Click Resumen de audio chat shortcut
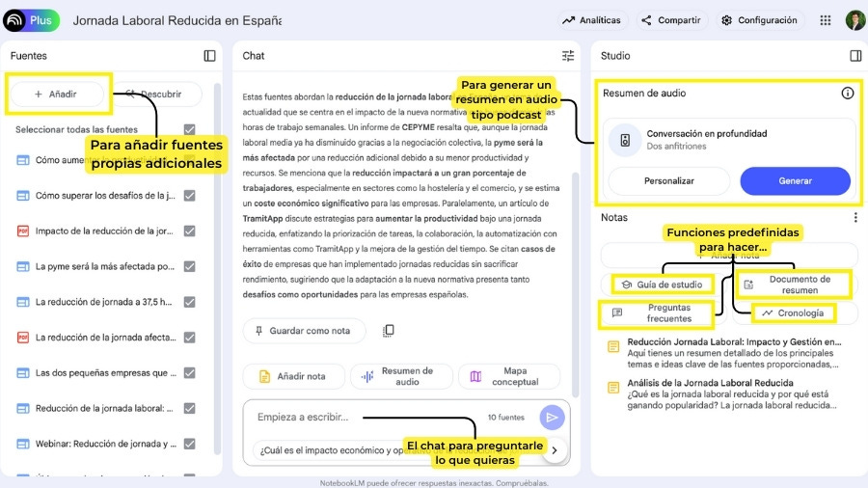The width and height of the screenshot is (868, 488). (401, 376)
